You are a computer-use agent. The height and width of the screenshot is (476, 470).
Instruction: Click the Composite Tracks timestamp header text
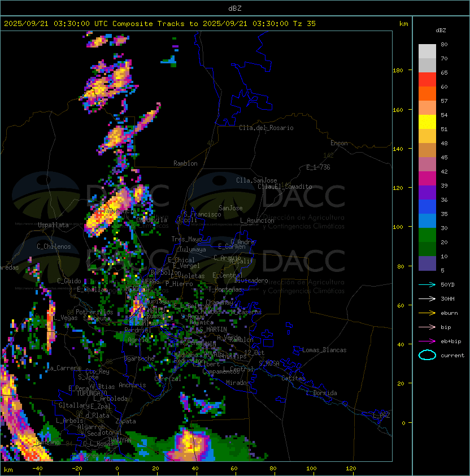tap(160, 24)
